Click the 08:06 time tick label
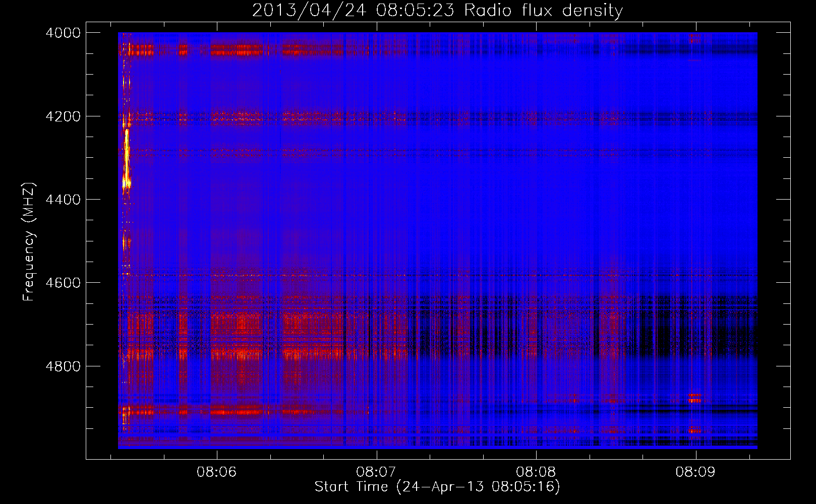Screen dimensions: 816x504 click(x=217, y=472)
